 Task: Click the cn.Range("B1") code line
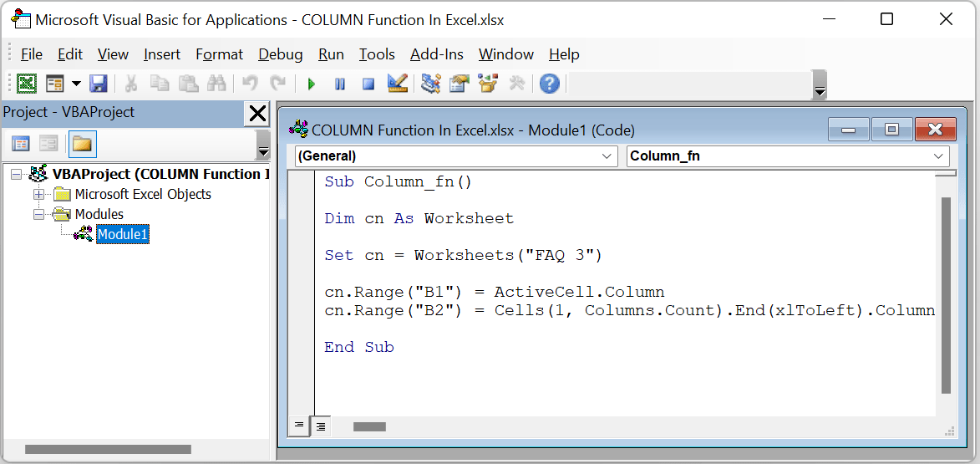pos(495,292)
